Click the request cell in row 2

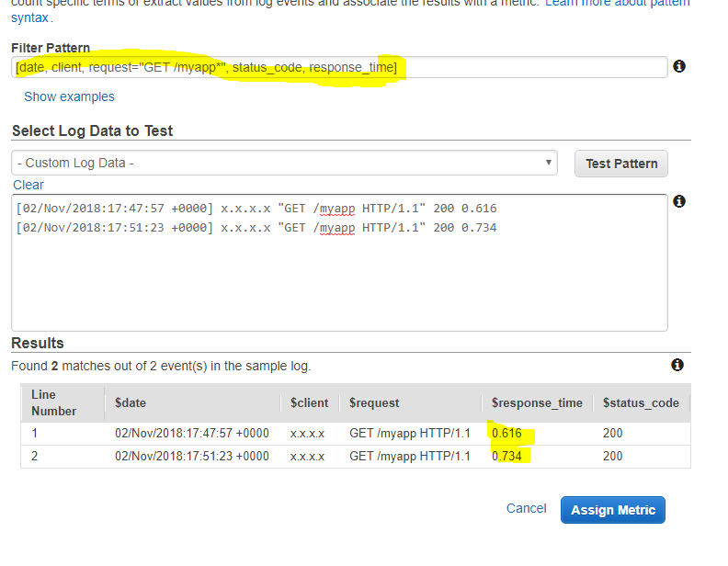[410, 456]
